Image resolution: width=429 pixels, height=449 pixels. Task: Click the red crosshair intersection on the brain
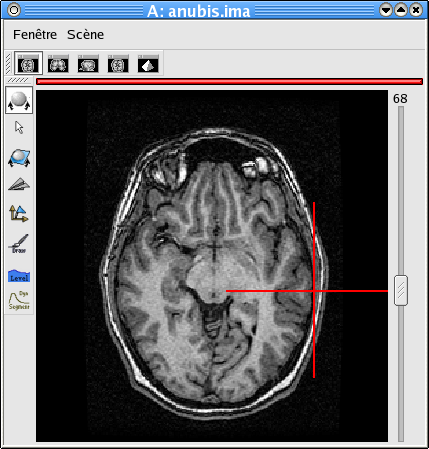click(x=314, y=291)
